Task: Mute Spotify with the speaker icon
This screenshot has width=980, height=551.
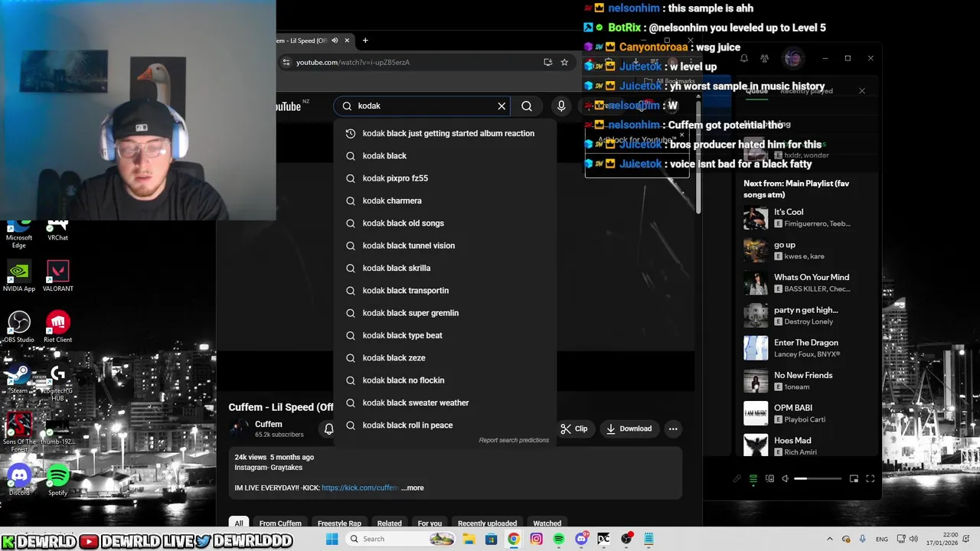Action: [x=786, y=479]
